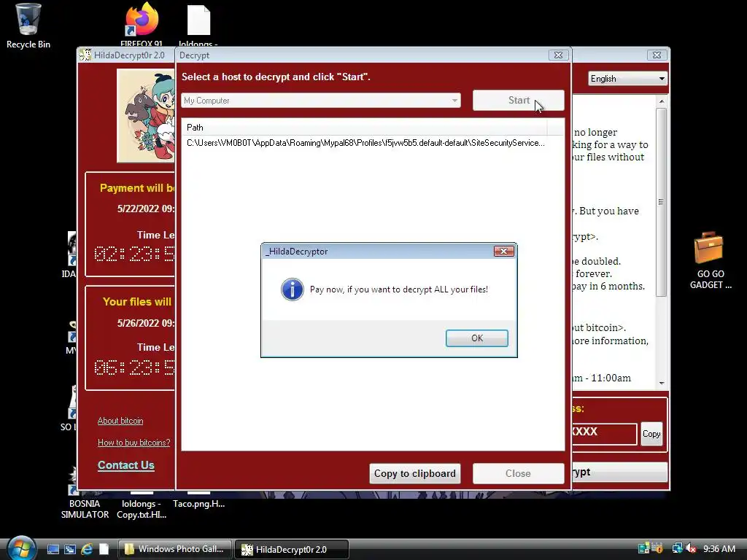Click the Path column header
The image size is (747, 560).
[365, 127]
